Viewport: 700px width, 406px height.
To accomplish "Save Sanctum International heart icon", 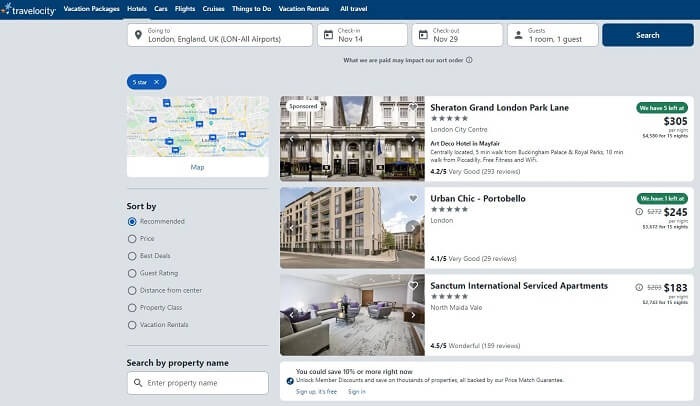I will pyautogui.click(x=413, y=285).
